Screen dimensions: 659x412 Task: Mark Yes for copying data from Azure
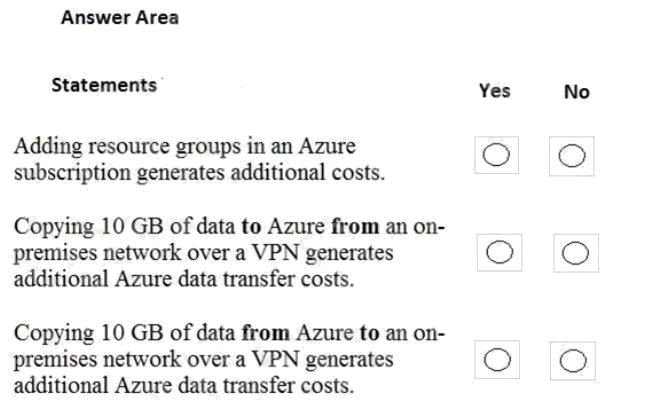coord(497,359)
